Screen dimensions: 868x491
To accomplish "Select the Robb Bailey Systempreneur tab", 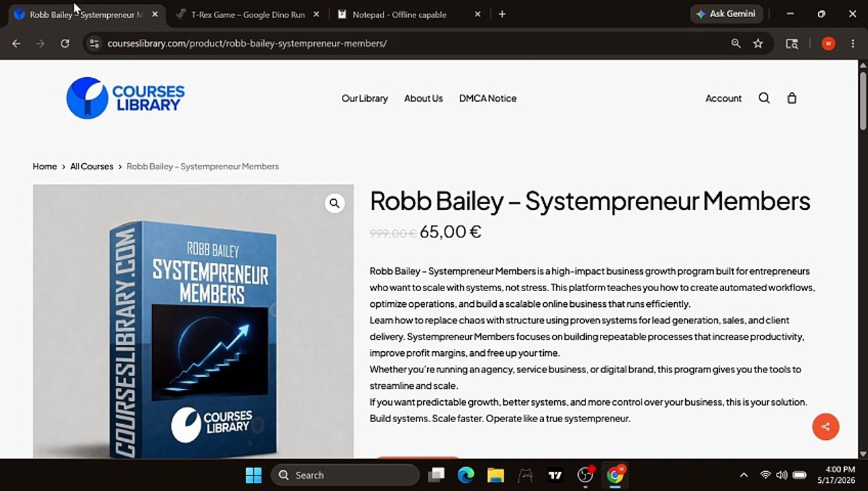I will [85, 14].
